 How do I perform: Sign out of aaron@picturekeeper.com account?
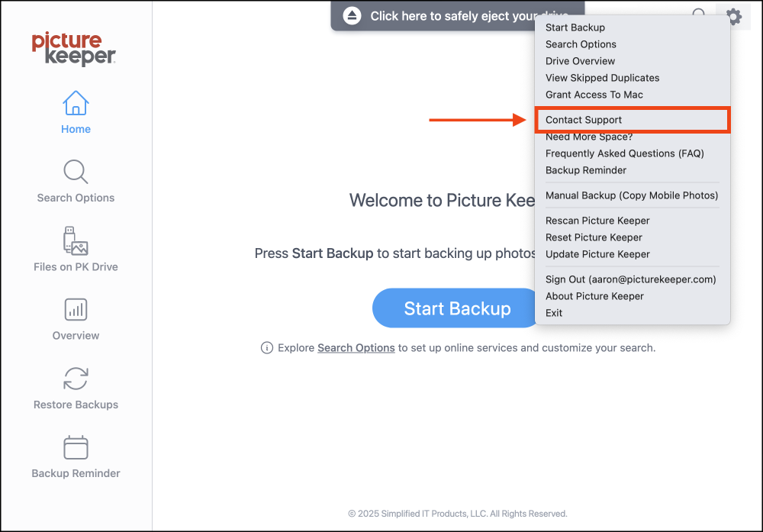click(630, 279)
